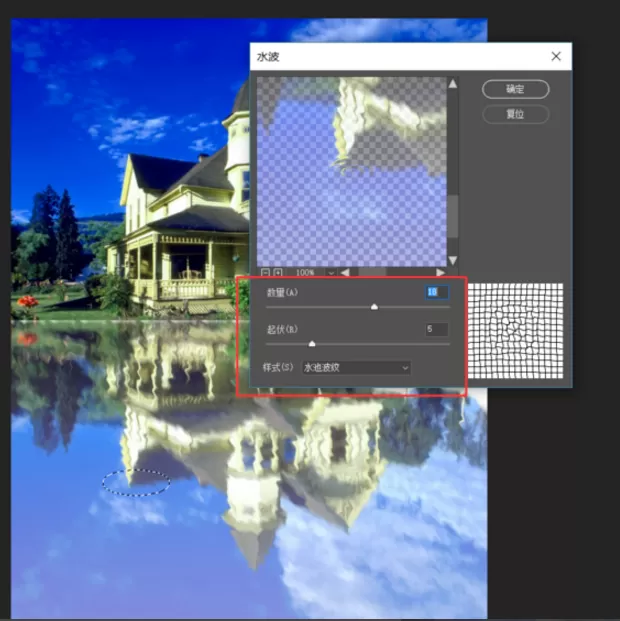Click the horizontal scrollbar thumb in preview
This screenshot has width=620, height=621.
point(372,272)
